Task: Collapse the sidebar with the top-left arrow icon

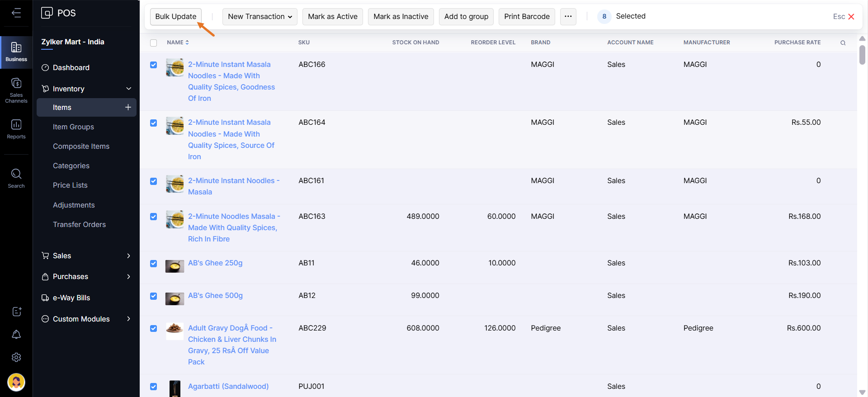Action: pos(16,13)
